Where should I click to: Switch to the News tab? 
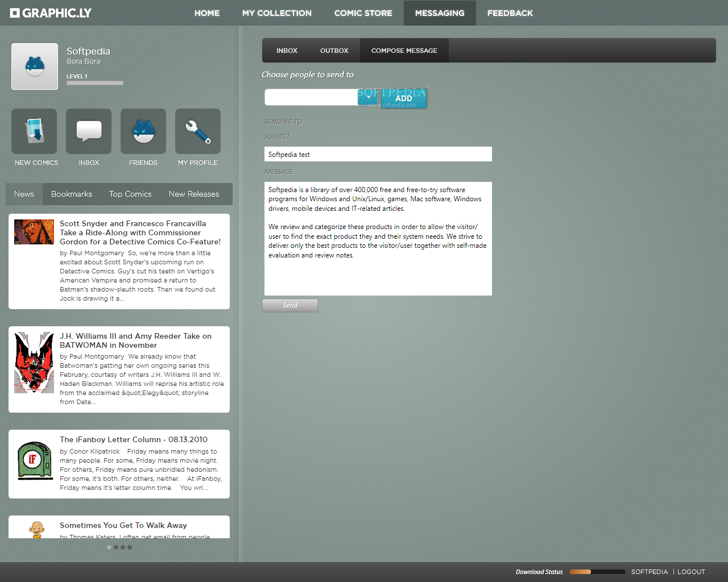tap(24, 194)
